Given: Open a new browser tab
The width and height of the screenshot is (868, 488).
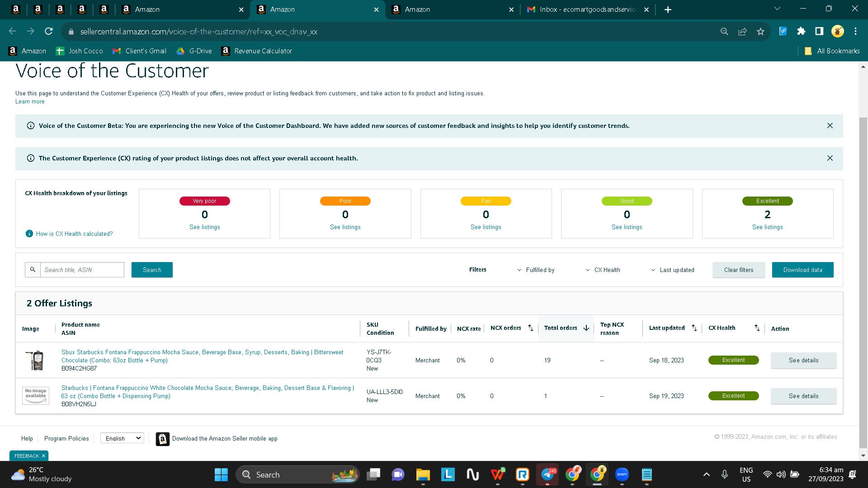Looking at the screenshot, I should [x=668, y=9].
